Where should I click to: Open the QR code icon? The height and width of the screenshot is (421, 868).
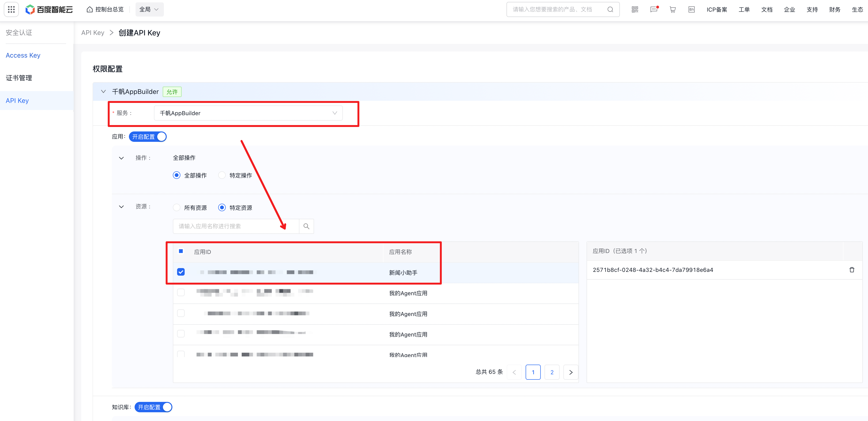635,9
